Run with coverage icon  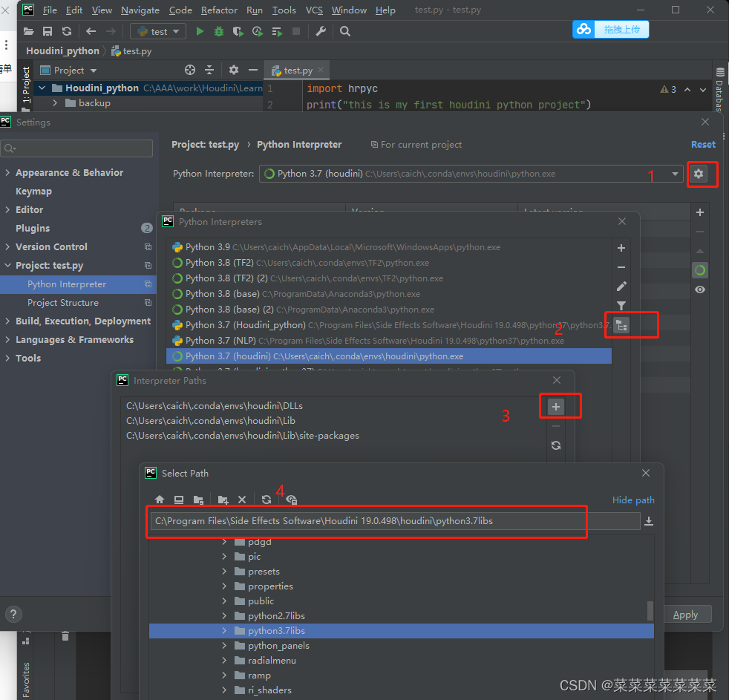(x=238, y=32)
